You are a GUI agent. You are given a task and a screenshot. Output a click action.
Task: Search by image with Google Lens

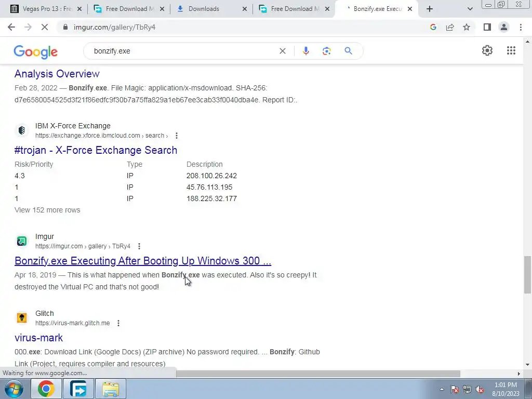326,51
